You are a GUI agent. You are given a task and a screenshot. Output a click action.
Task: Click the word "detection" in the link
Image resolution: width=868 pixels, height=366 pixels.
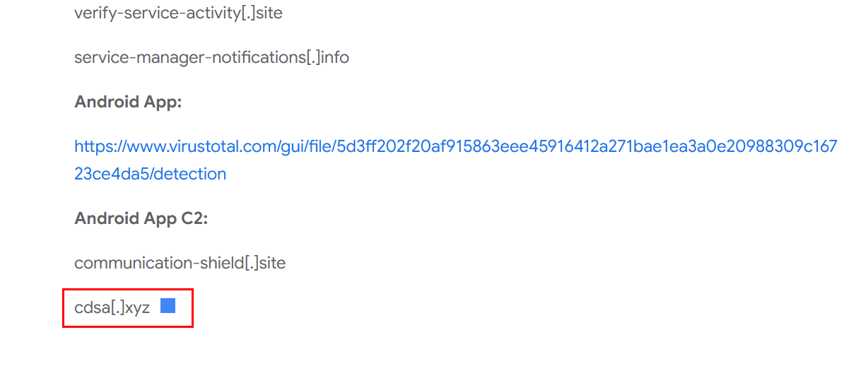tap(190, 174)
